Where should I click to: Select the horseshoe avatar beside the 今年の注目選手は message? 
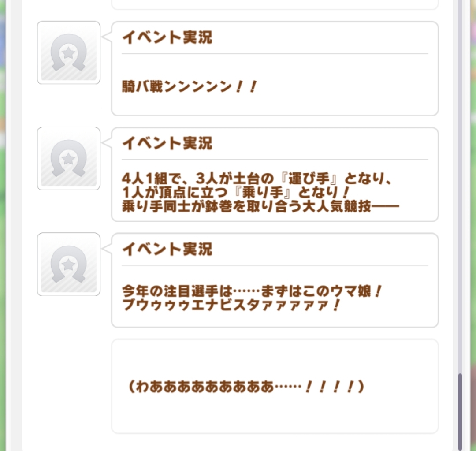point(68,264)
